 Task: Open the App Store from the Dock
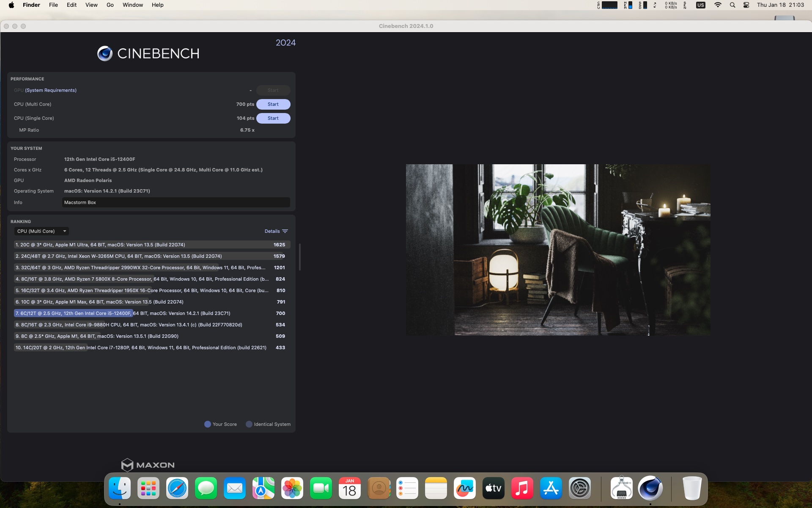coord(551,488)
